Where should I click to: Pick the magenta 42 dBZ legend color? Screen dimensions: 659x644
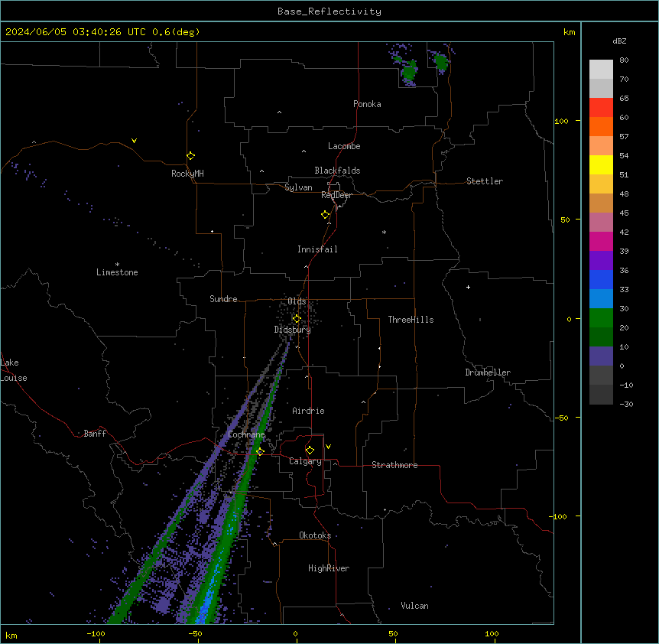tap(601, 241)
